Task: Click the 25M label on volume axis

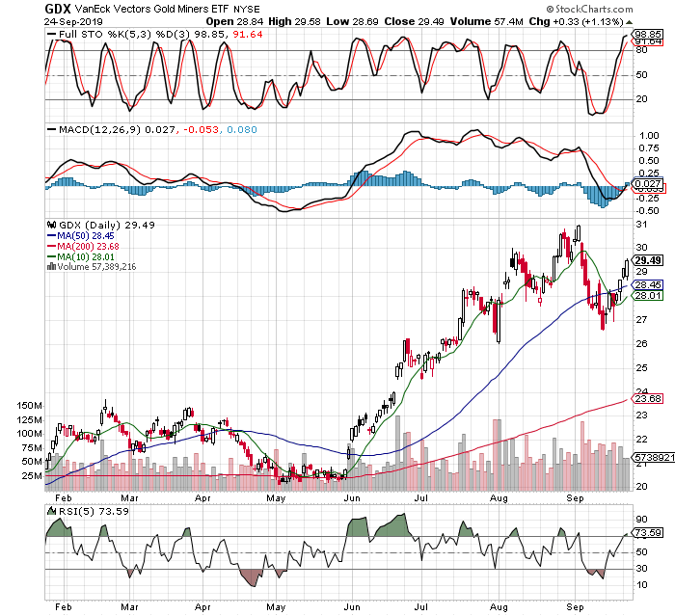Action: (x=32, y=475)
